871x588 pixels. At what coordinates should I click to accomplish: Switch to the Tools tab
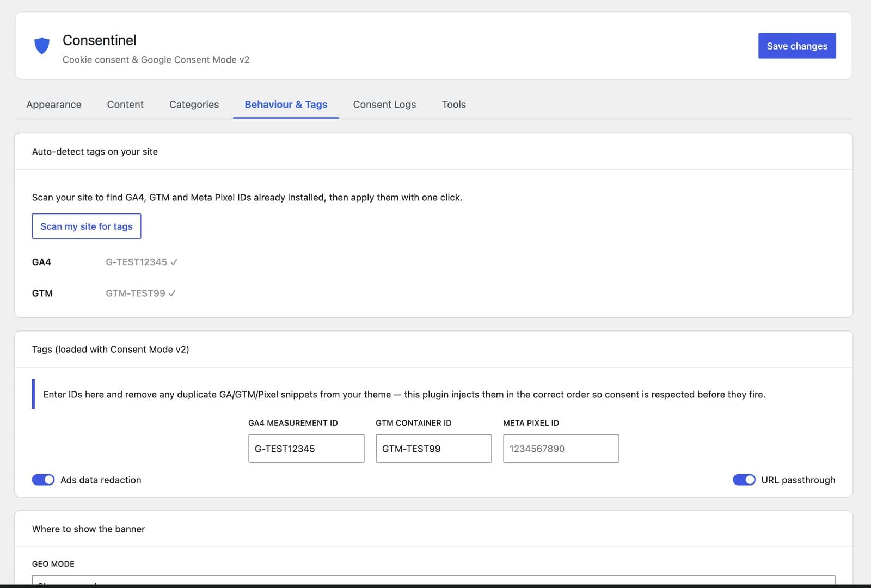[x=453, y=105]
